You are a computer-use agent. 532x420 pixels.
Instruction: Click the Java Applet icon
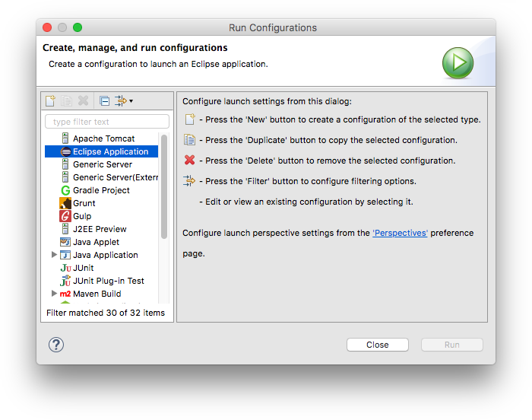pyautogui.click(x=65, y=242)
